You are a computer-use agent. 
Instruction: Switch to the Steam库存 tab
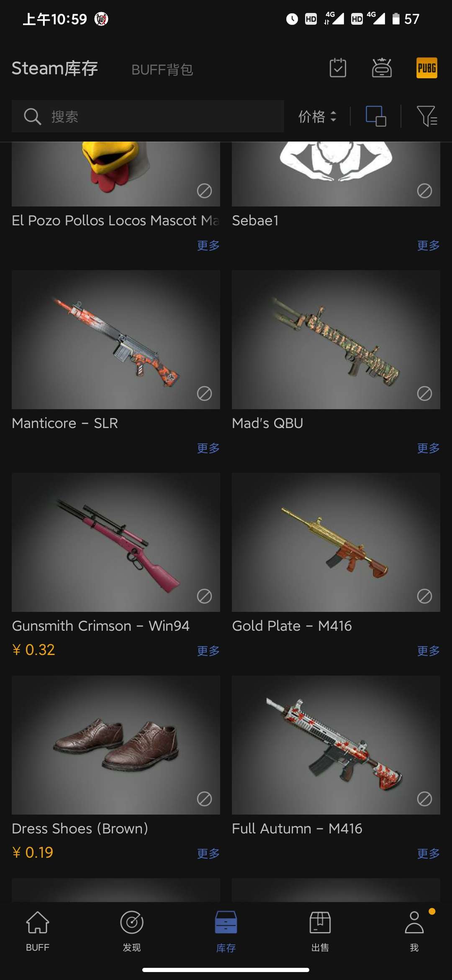click(x=55, y=68)
